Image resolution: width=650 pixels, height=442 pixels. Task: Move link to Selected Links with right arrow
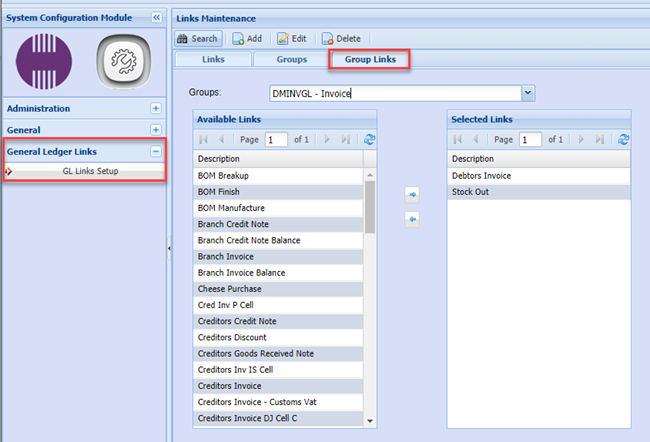pyautogui.click(x=412, y=196)
